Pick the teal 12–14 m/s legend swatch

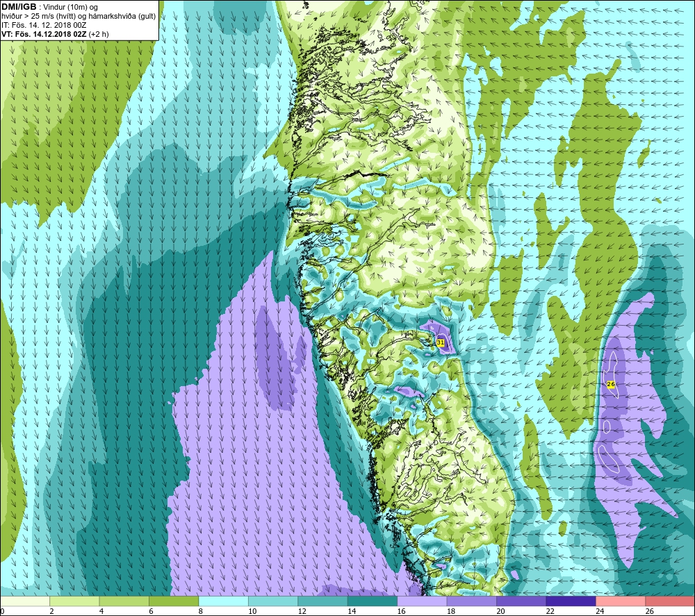pos(322,601)
